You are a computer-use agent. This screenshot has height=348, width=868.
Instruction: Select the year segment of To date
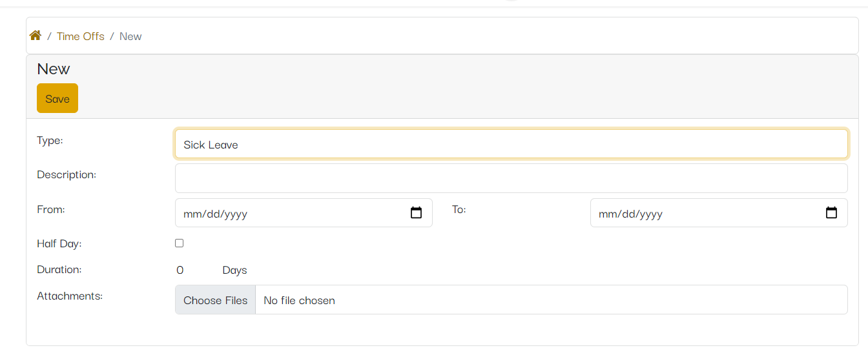tap(650, 214)
